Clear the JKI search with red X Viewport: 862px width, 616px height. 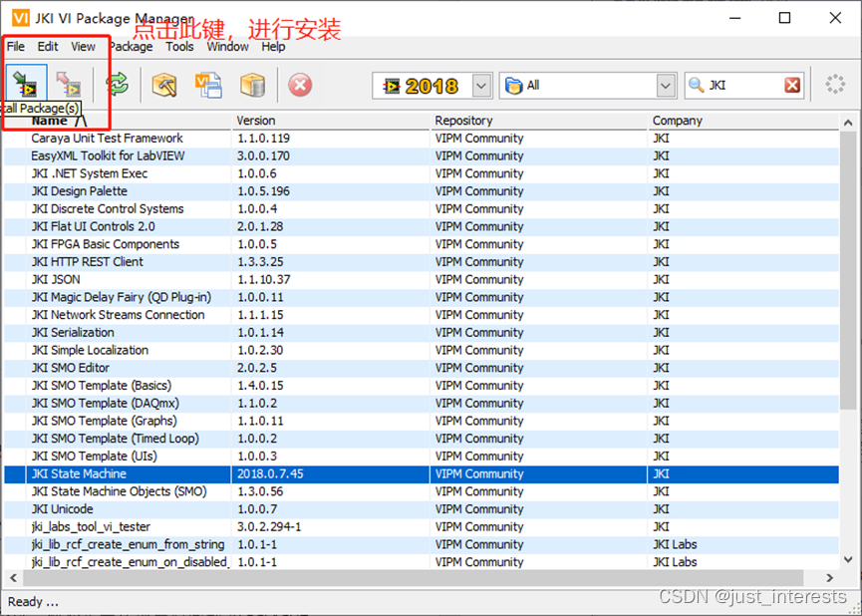tap(792, 86)
